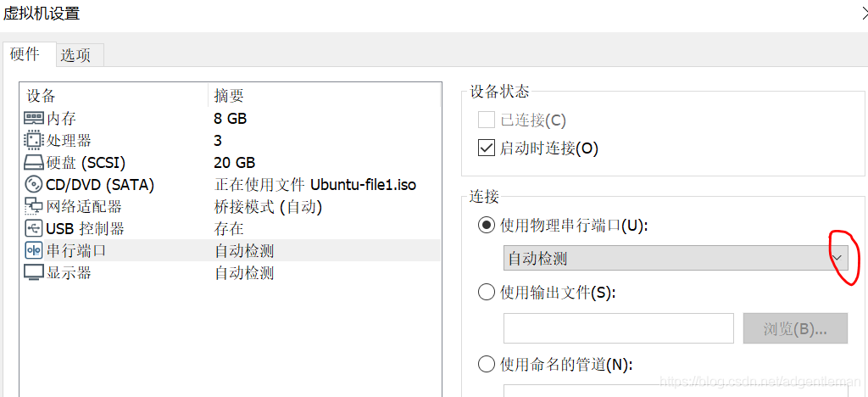Open the 自动检测 serial port dropdown

837,258
